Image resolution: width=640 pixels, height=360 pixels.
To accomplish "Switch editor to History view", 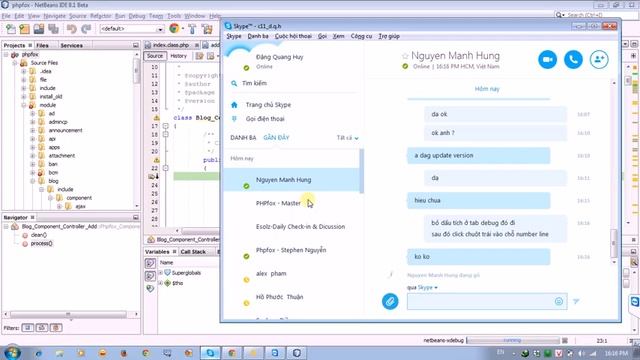I will (x=178, y=56).
